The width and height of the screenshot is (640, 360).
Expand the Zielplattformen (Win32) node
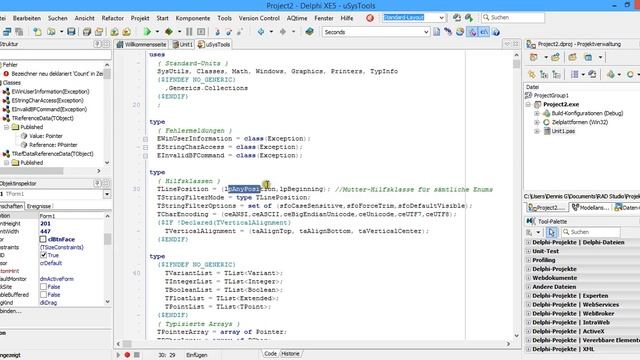coord(537,122)
